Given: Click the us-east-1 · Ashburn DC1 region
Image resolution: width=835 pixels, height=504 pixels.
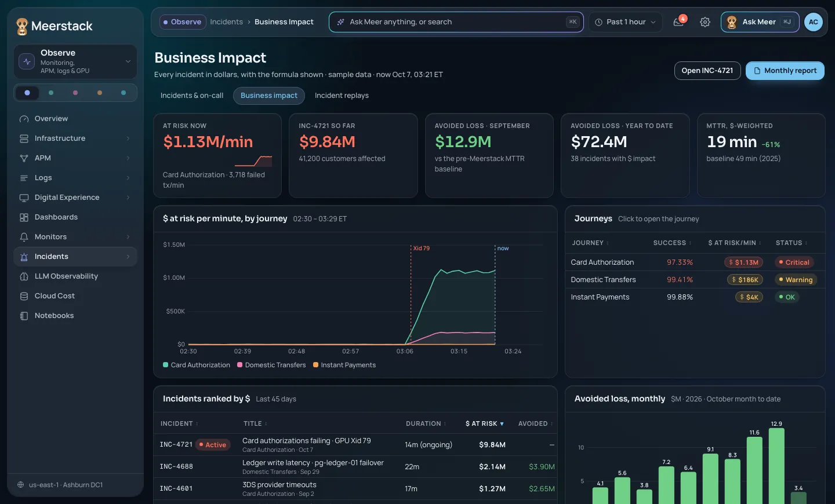Looking at the screenshot, I should pyautogui.click(x=66, y=485).
